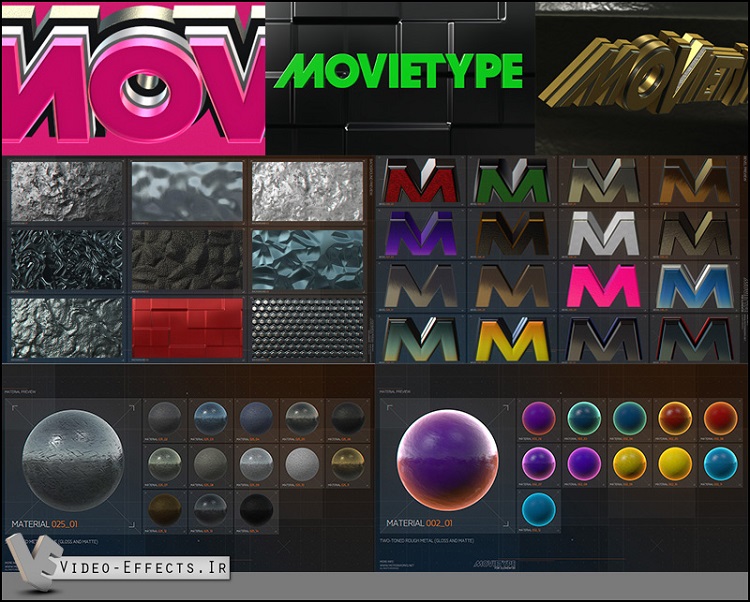Click the MATERIAL 025_01 label
750x602 pixels.
click(x=44, y=524)
